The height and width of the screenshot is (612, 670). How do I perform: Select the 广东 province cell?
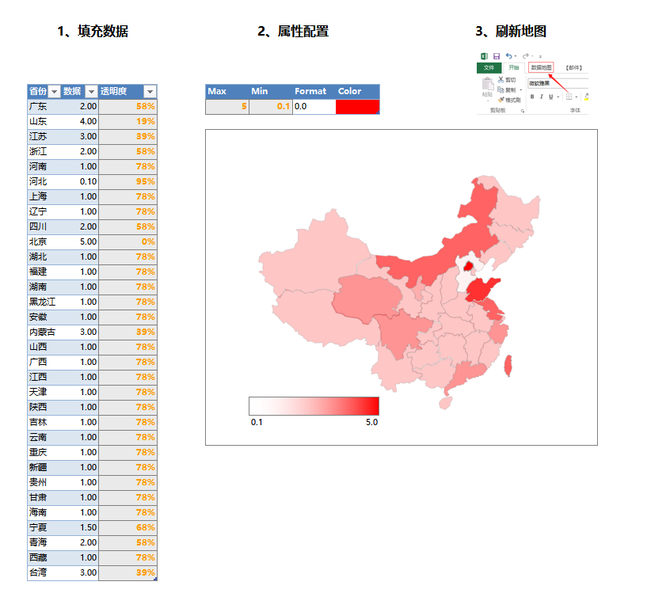click(x=44, y=106)
